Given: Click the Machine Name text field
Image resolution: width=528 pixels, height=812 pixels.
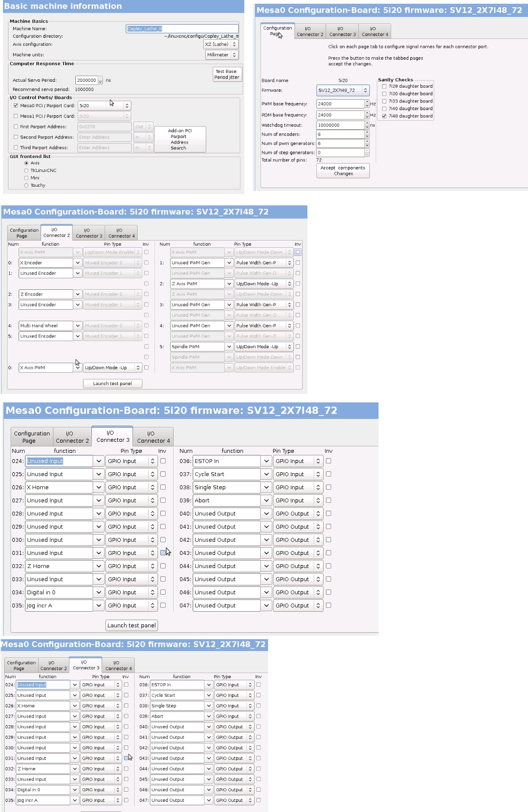Looking at the screenshot, I should pyautogui.click(x=182, y=29).
